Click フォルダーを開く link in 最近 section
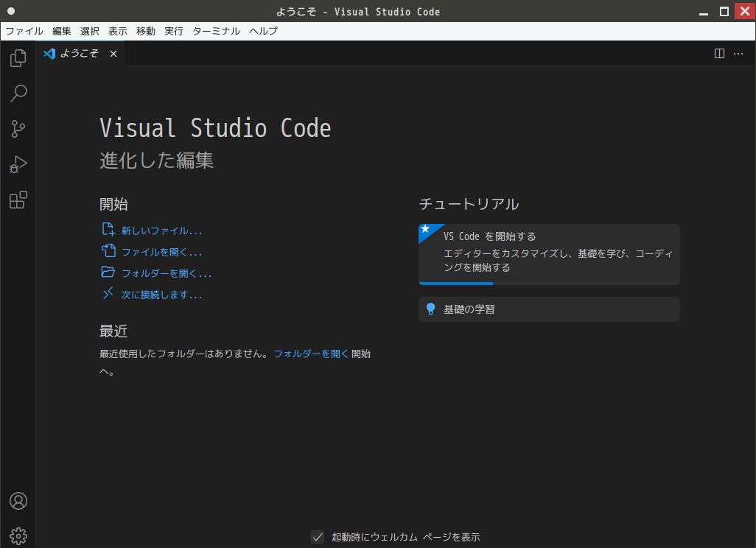The image size is (756, 548). point(311,354)
